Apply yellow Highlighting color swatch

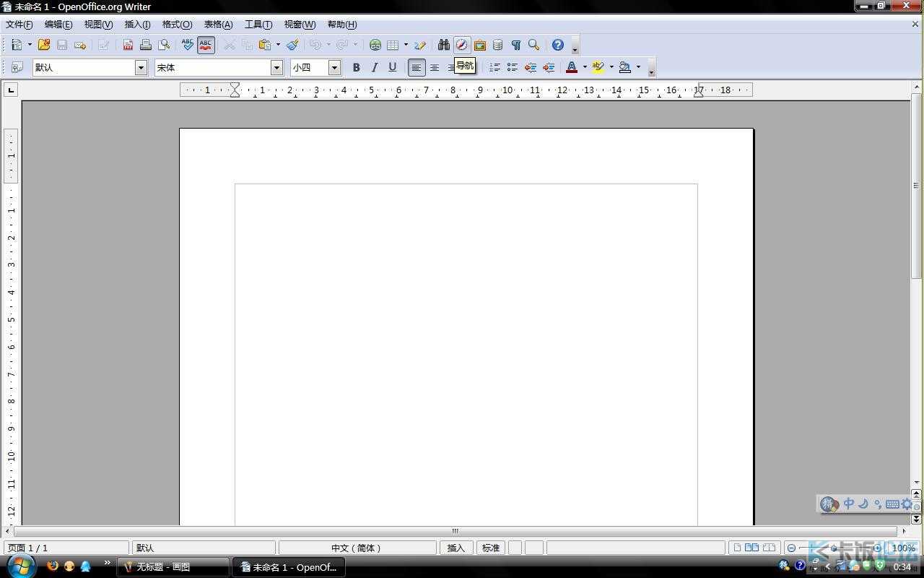[598, 67]
